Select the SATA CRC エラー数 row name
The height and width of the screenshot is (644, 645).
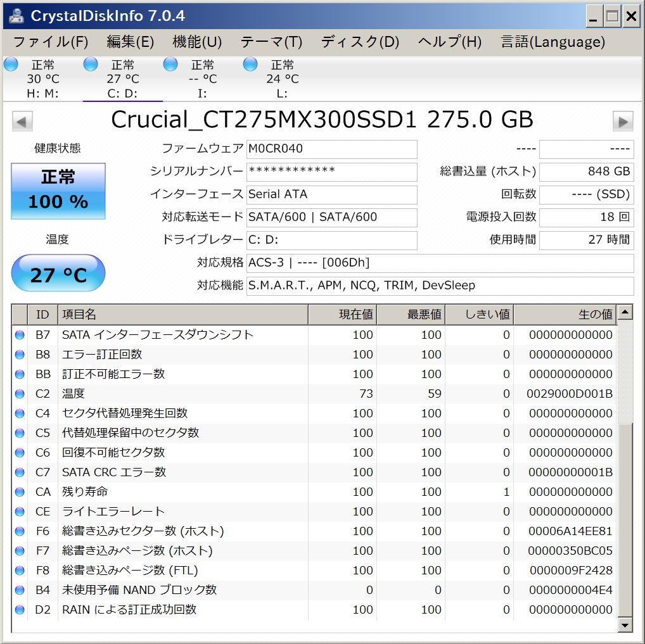point(114,472)
